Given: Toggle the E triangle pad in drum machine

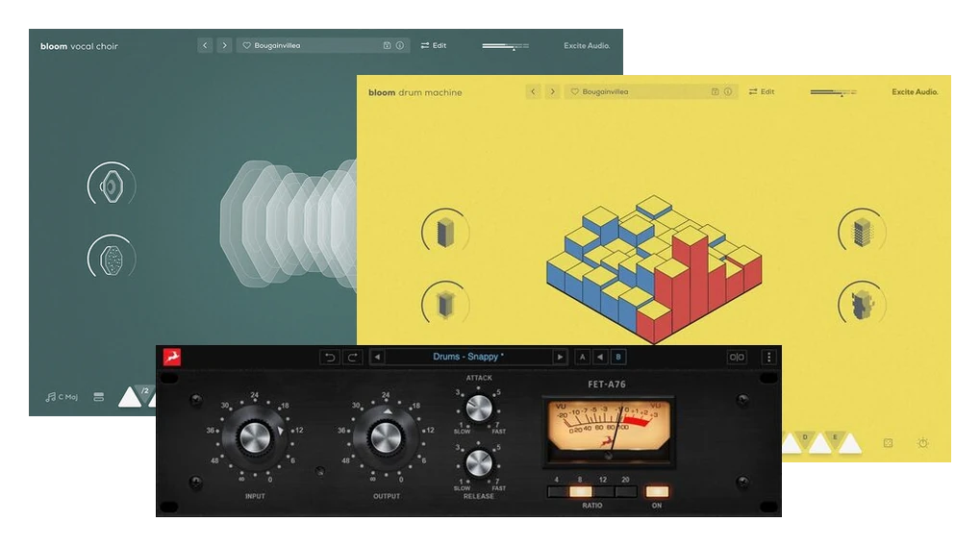Looking at the screenshot, I should click(x=835, y=438).
